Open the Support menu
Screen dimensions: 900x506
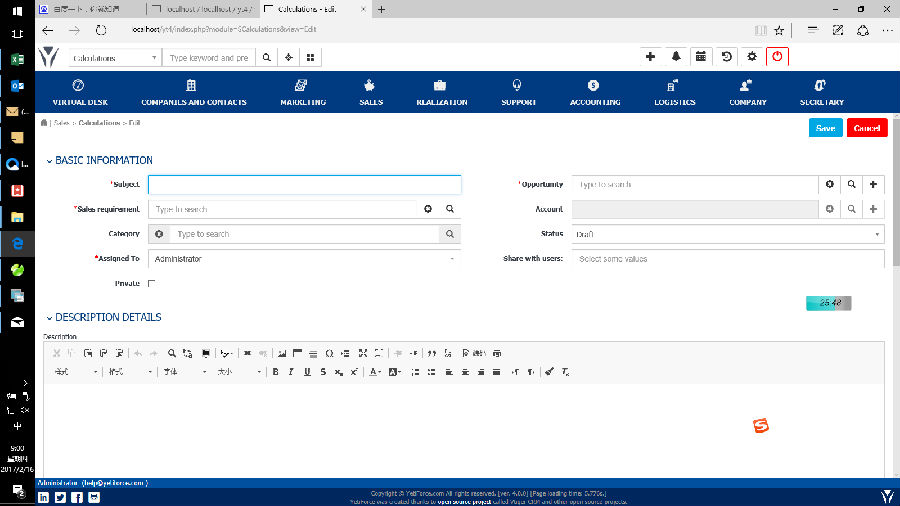point(518,92)
